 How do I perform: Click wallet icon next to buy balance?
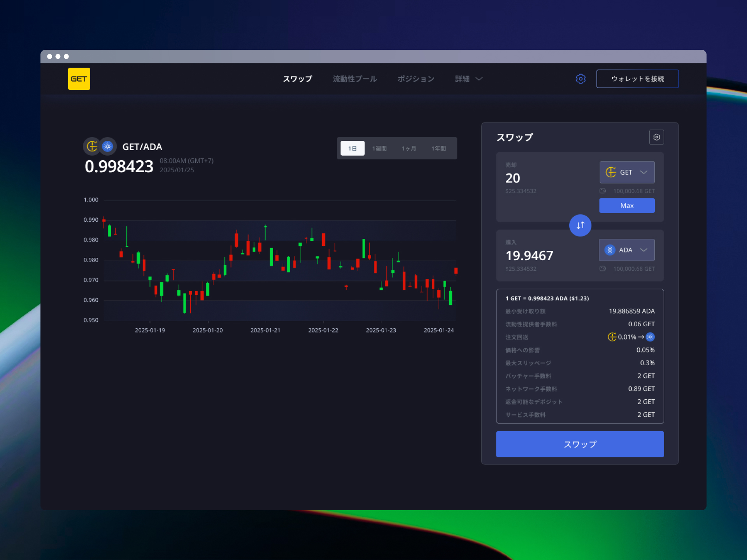[x=603, y=269]
